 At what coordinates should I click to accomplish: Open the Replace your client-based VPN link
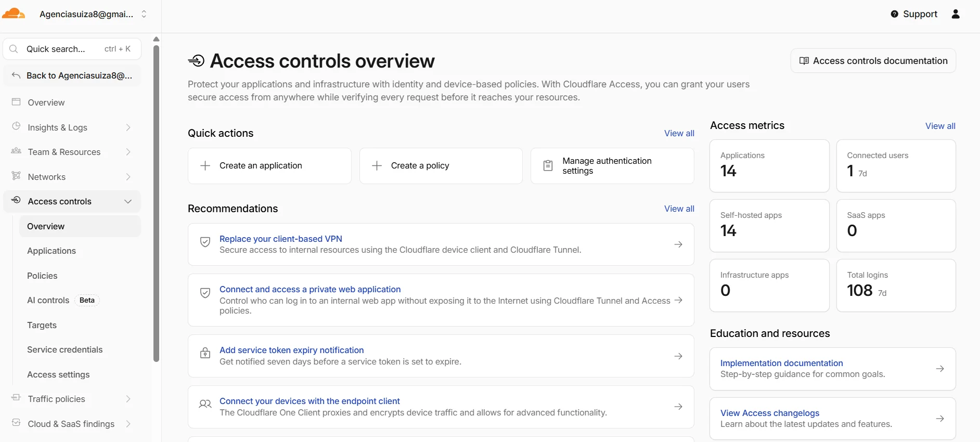[281, 239]
